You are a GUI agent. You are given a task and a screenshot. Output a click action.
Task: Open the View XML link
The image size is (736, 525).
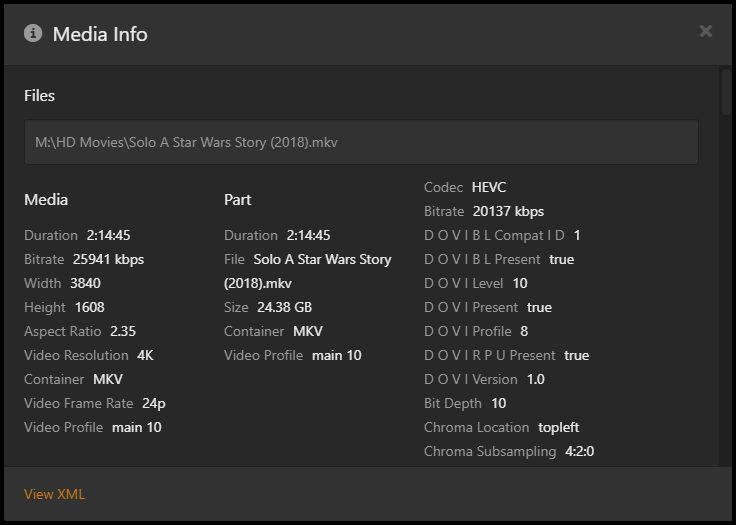pos(55,494)
